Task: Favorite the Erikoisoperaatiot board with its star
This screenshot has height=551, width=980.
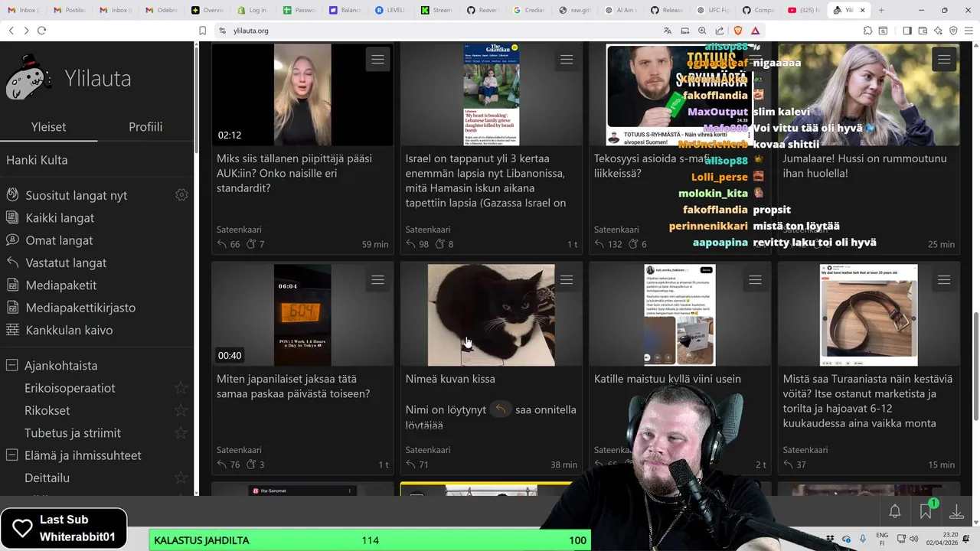Action: (x=181, y=388)
